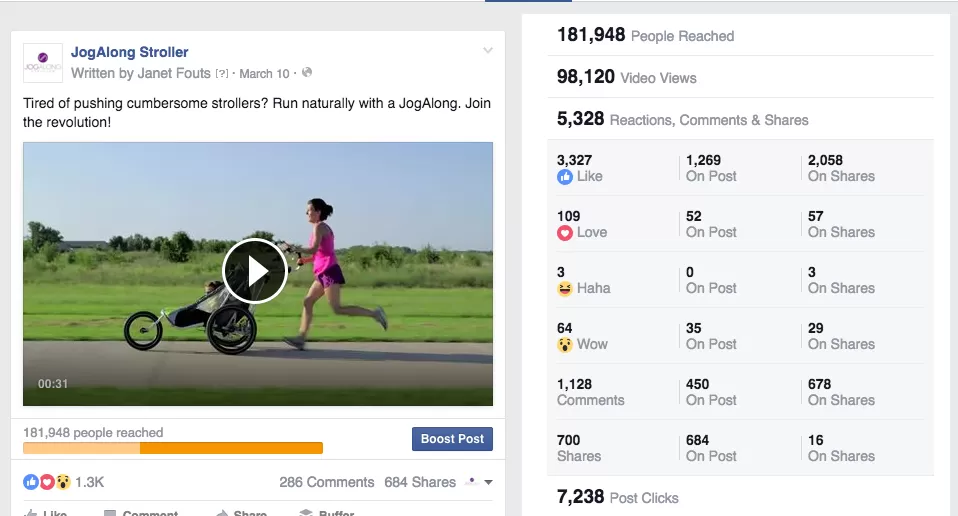Viewport: 958px width, 516px height.
Task: Open the 1.3K reactions count
Action: tap(89, 482)
